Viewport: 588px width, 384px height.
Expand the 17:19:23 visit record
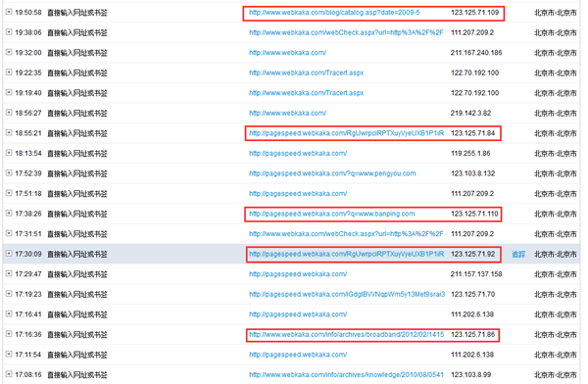(x=9, y=294)
